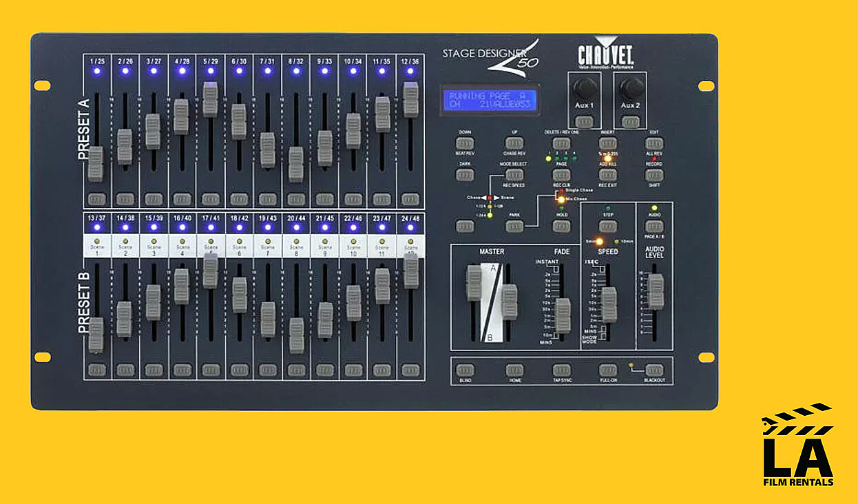Click the Aux 1 rotary knob
858x504 pixels.
(585, 87)
